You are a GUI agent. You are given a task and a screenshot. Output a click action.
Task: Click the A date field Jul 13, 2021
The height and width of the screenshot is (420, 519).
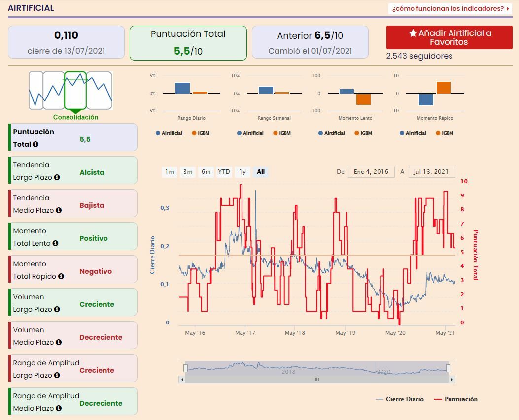pyautogui.click(x=432, y=172)
